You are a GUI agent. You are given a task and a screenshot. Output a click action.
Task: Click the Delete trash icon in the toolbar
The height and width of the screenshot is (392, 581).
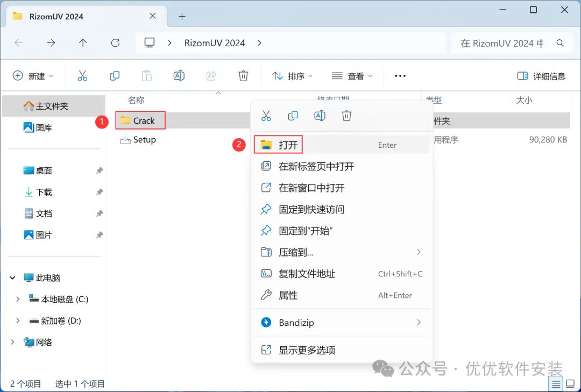coord(243,76)
